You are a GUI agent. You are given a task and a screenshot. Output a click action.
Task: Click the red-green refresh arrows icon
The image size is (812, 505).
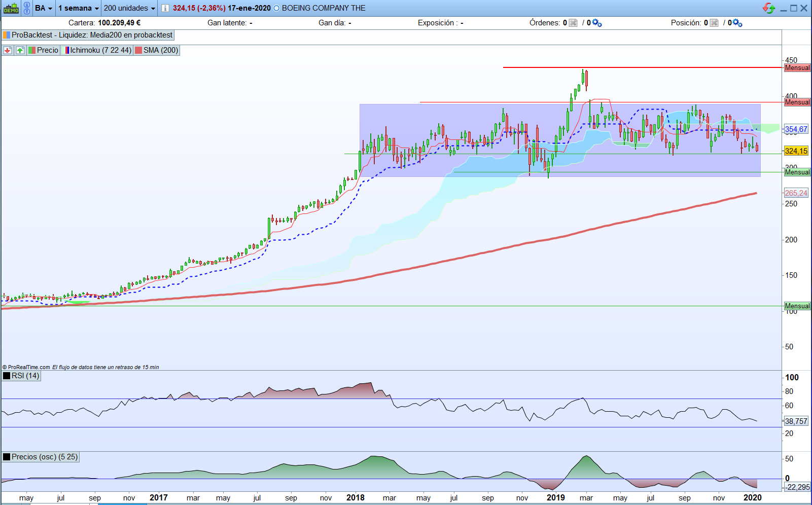click(x=769, y=8)
